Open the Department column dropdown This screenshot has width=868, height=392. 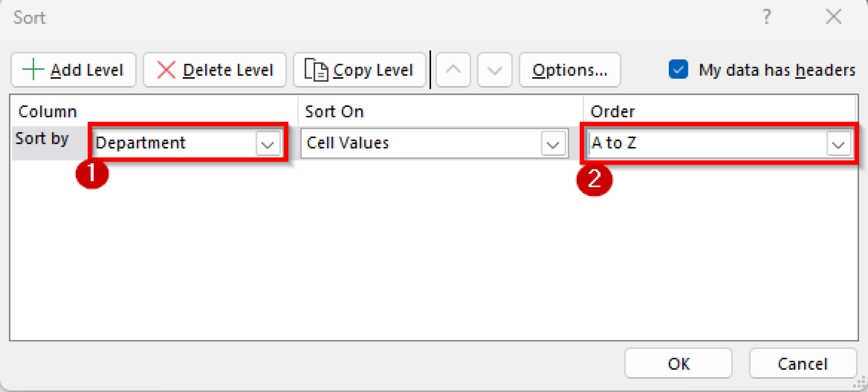(x=267, y=144)
